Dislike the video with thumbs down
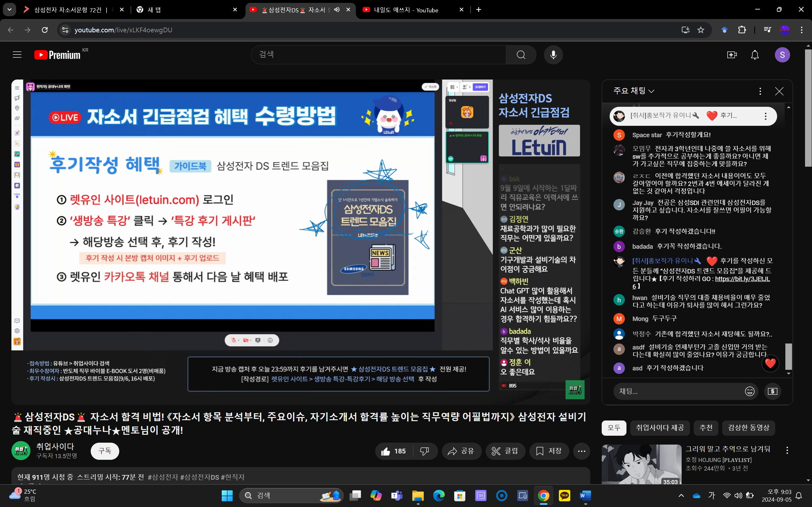 [x=424, y=451]
